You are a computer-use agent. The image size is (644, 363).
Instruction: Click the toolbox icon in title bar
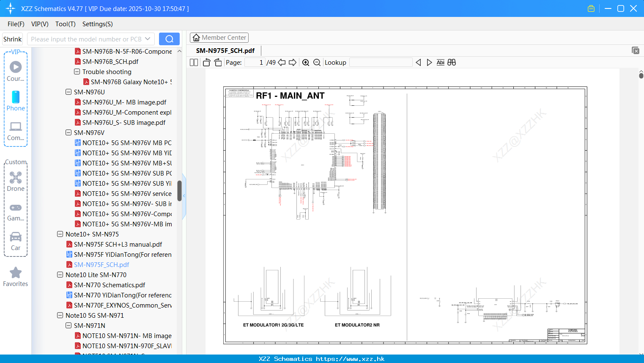click(591, 8)
